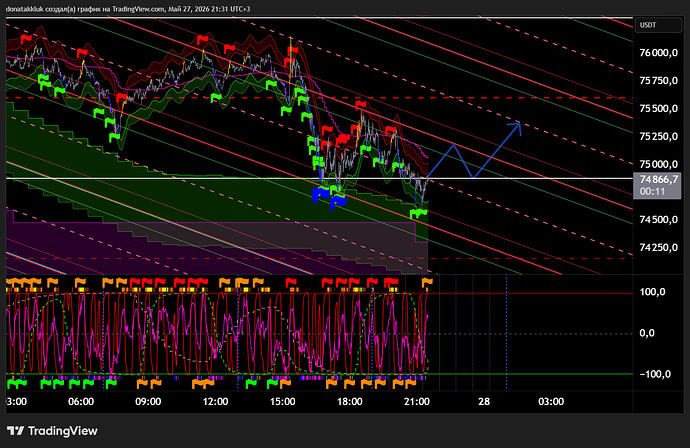690x448 pixels.
Task: Click the current price label 74866,7
Action: pos(659,180)
